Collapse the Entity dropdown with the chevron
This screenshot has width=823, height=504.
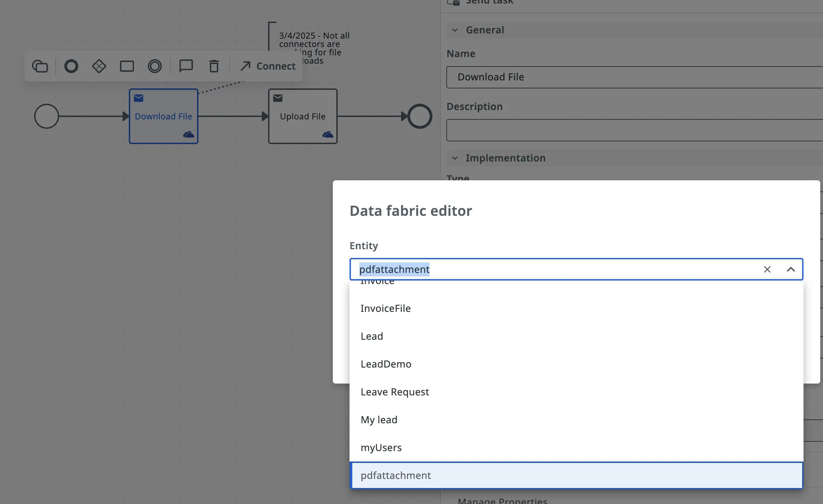[x=791, y=269]
